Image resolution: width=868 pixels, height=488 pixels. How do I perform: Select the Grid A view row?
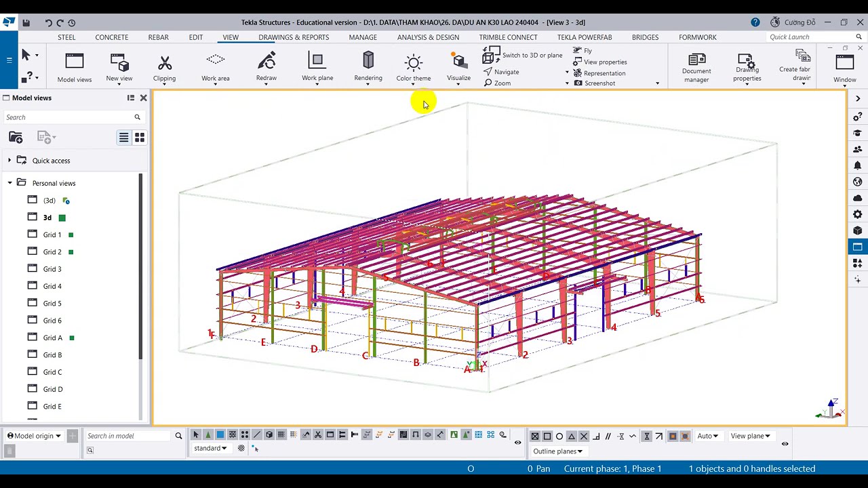[x=71, y=338]
